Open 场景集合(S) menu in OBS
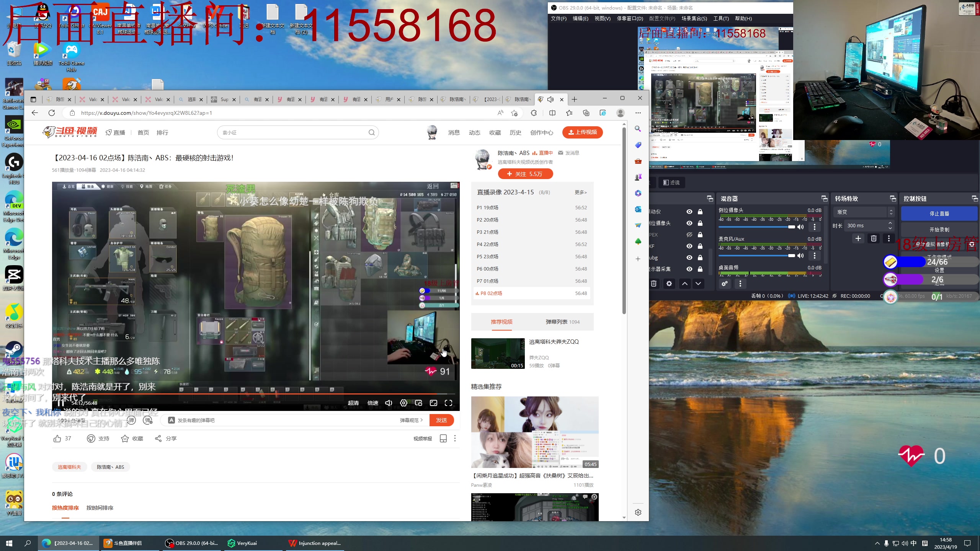Screen dimensions: 980x551 click(694, 18)
